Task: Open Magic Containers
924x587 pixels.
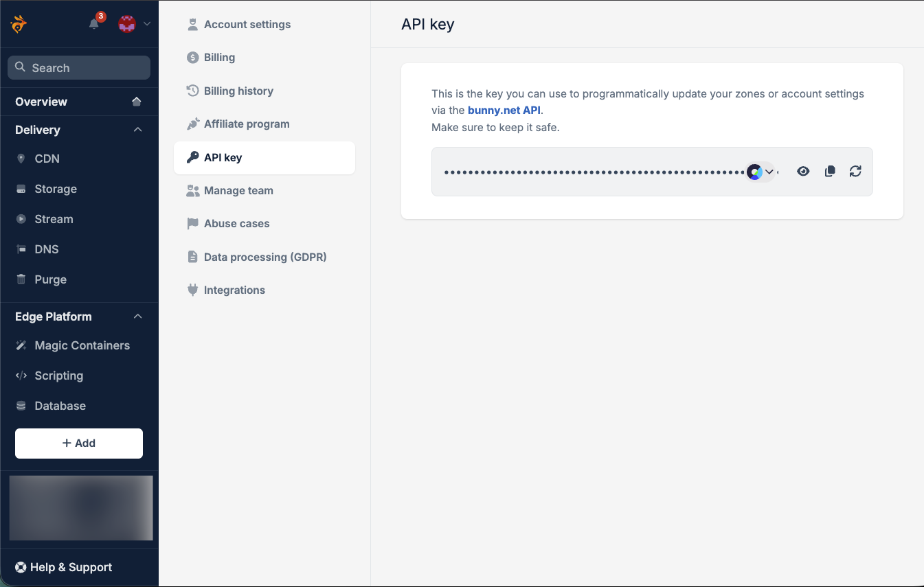Action: [82, 345]
